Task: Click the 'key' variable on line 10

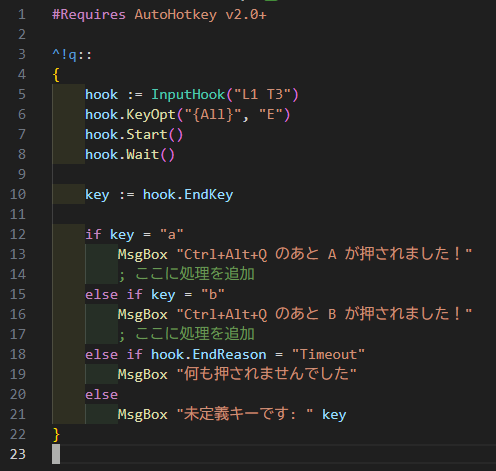Action: click(97, 195)
